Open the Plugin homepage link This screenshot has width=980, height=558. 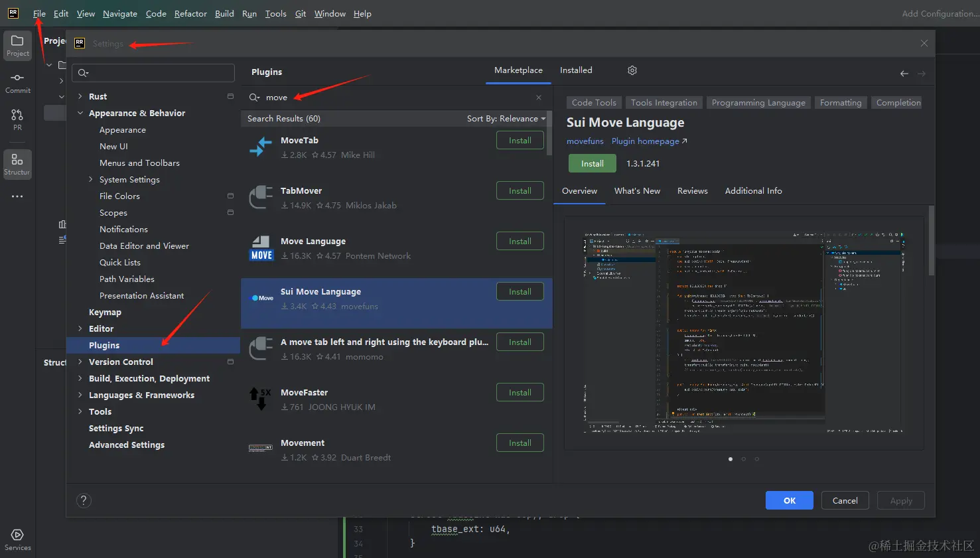649,141
